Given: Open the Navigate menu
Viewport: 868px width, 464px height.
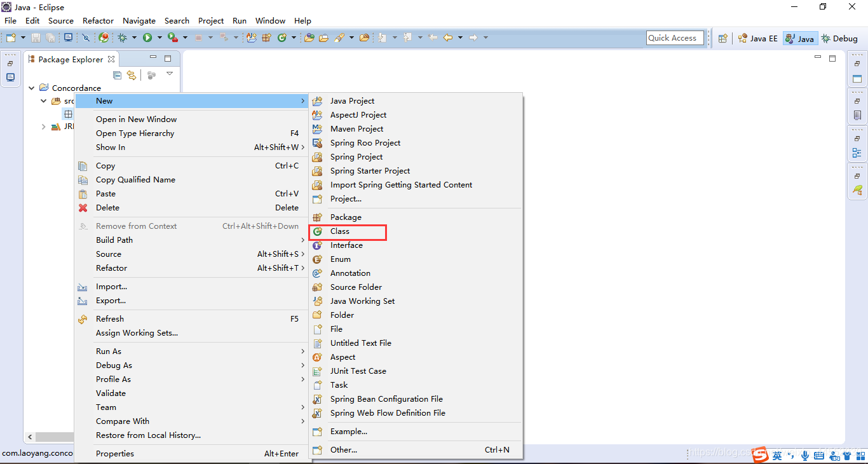Looking at the screenshot, I should 139,20.
